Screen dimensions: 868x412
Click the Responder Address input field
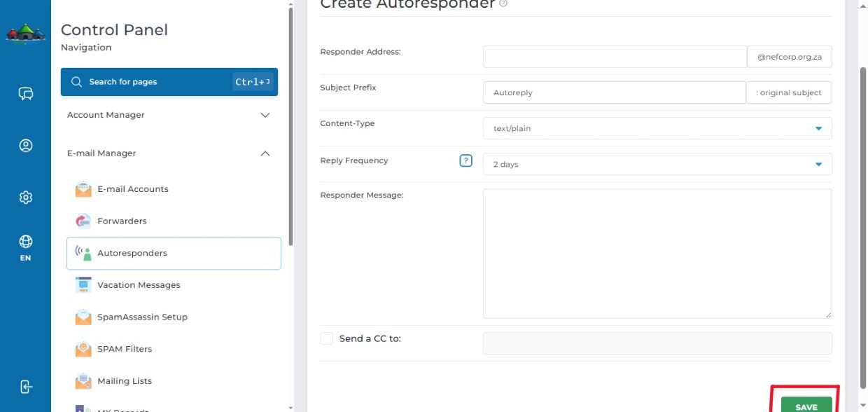615,57
